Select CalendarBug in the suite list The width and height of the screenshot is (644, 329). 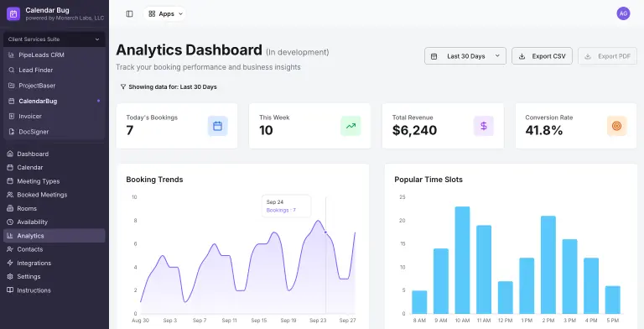pos(54,102)
